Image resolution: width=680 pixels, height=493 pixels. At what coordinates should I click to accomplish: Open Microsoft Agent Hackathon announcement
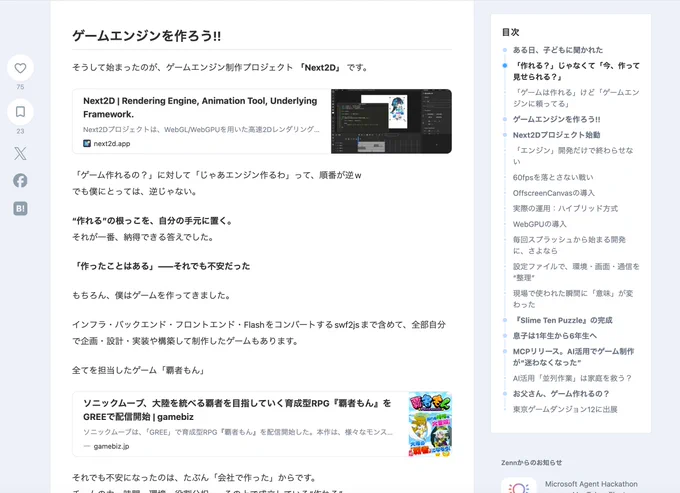tap(591, 484)
